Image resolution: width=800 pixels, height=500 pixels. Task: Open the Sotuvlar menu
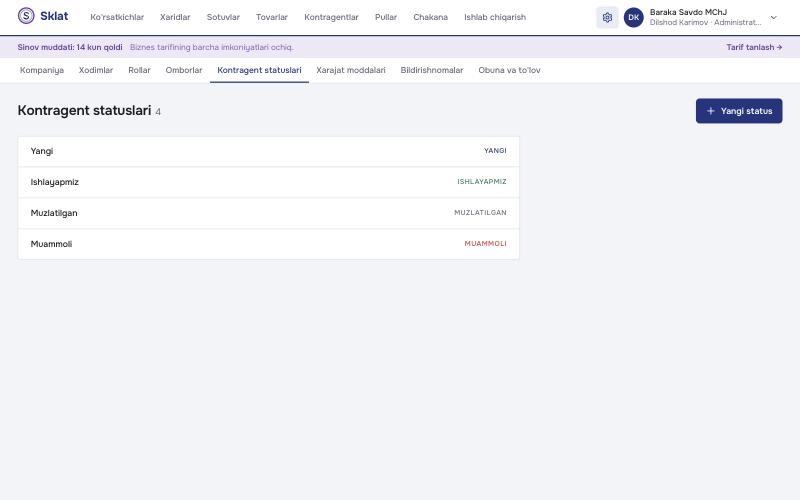pyautogui.click(x=223, y=17)
